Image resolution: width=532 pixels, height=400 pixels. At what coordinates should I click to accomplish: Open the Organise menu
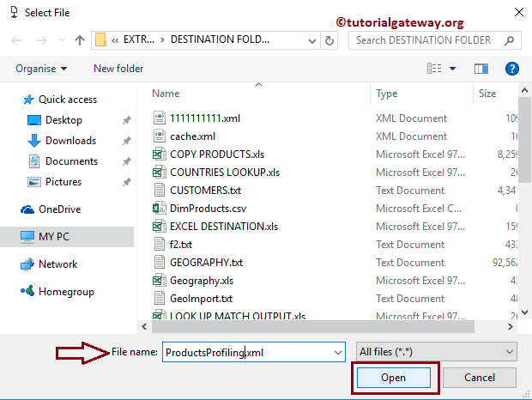(x=41, y=69)
